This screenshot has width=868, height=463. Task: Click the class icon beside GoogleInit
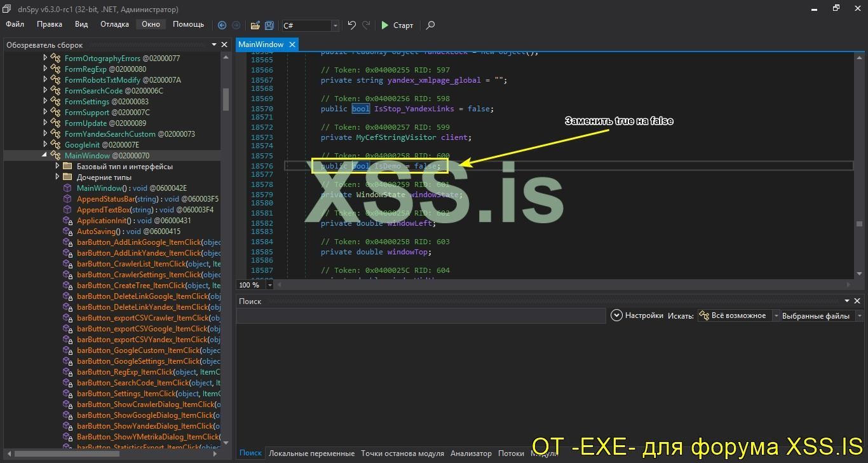coord(55,145)
